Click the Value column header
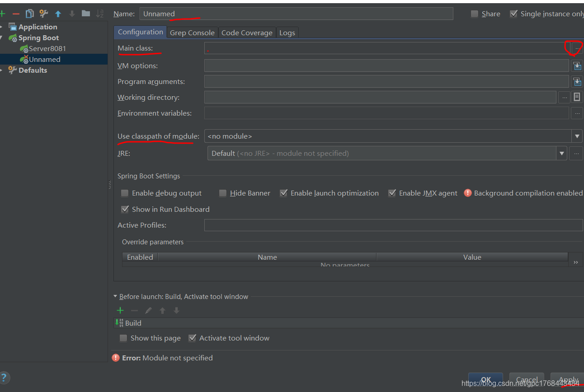 click(472, 257)
